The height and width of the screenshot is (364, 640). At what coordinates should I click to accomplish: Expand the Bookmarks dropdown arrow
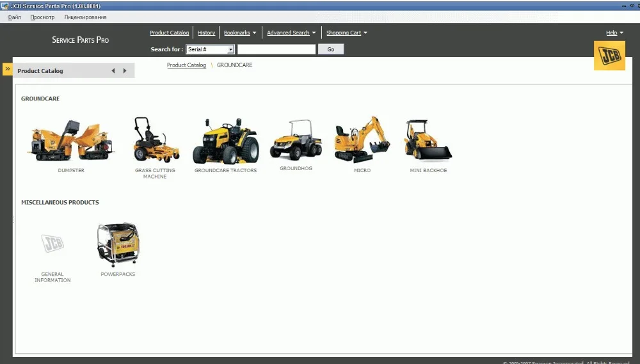(254, 33)
